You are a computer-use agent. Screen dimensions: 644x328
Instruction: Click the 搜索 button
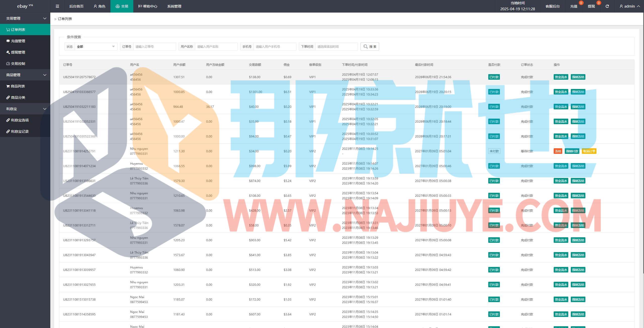370,46
